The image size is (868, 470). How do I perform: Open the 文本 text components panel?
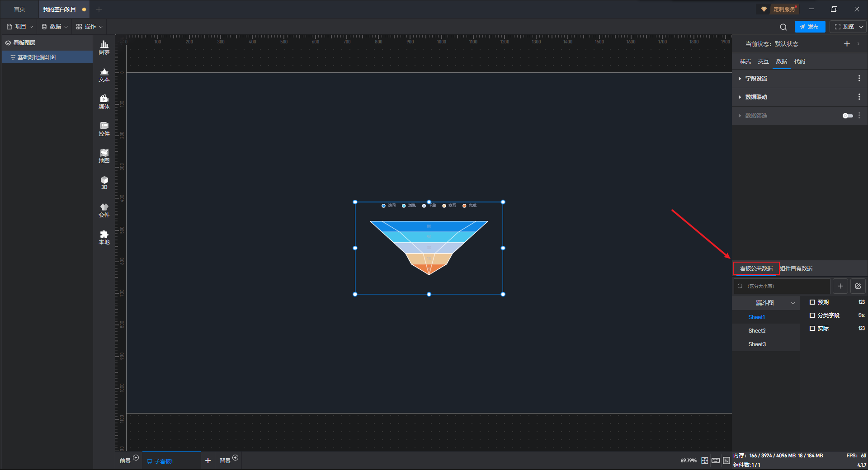104,75
